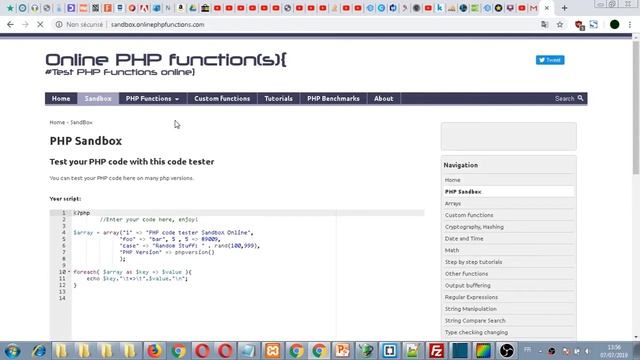Open Step by step tutorials link
This screenshot has height=360, width=640.
pos(473,262)
